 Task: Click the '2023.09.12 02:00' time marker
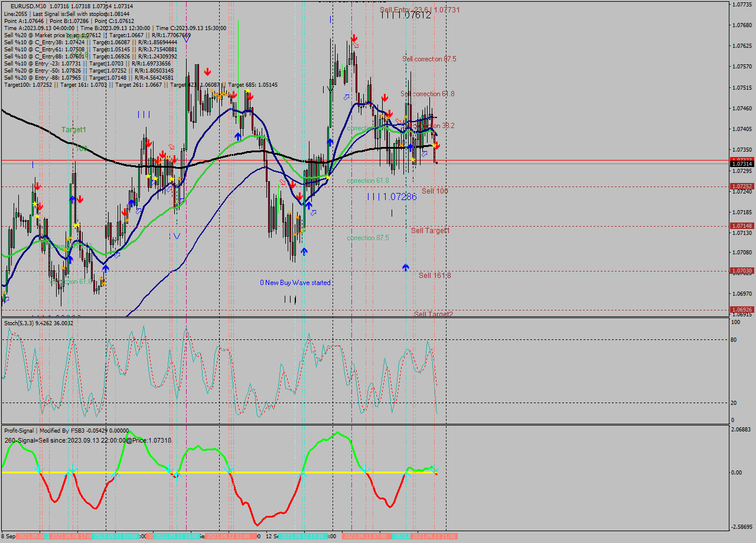coord(231,537)
